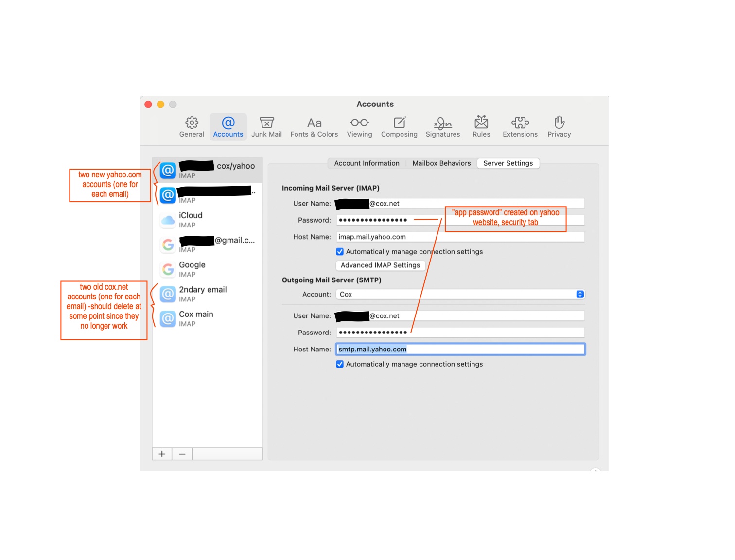Image resolution: width=735 pixels, height=560 pixels.
Task: Toggle IMAP automatically manage connection settings
Action: [340, 252]
